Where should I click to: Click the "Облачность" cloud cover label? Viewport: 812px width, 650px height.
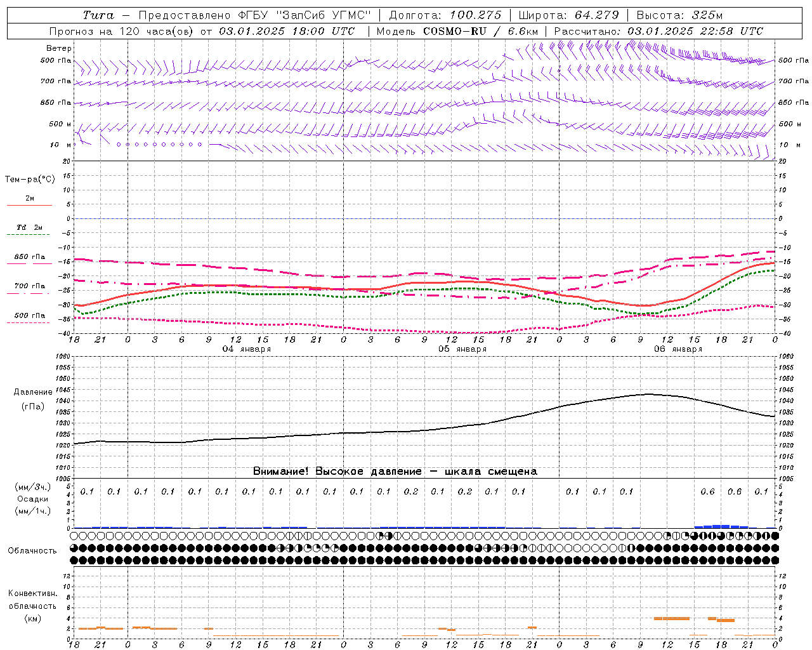[x=32, y=551]
